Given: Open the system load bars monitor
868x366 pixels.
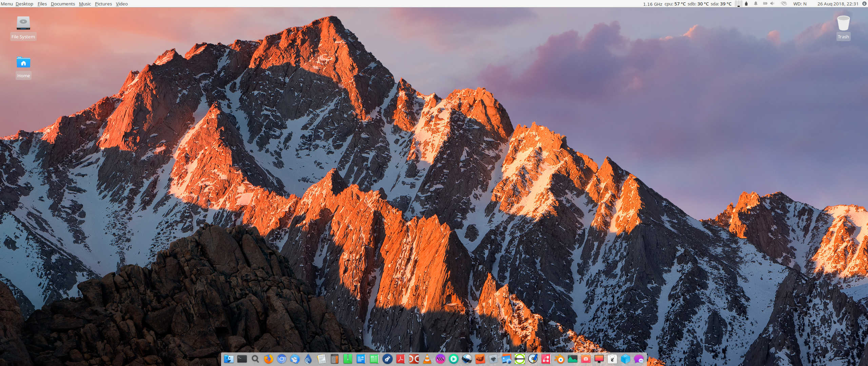Looking at the screenshot, I should (x=738, y=4).
